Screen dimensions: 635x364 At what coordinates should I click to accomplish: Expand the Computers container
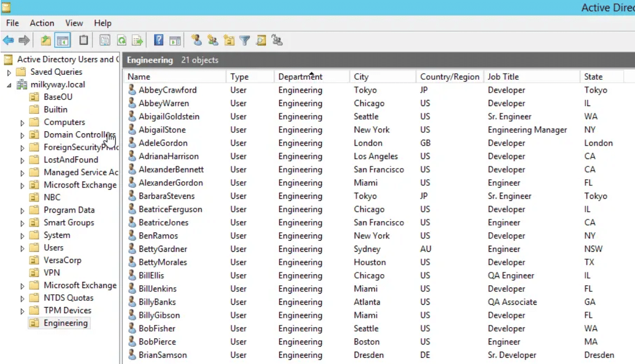22,123
